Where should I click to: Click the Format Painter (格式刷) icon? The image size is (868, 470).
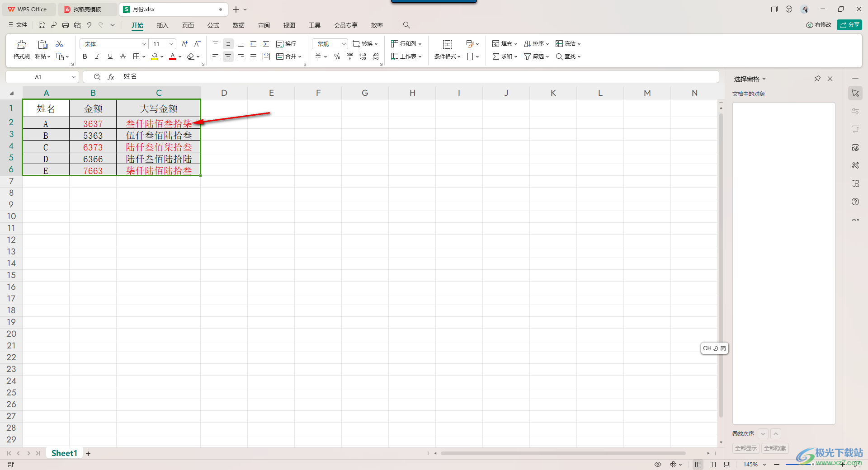pyautogui.click(x=21, y=44)
